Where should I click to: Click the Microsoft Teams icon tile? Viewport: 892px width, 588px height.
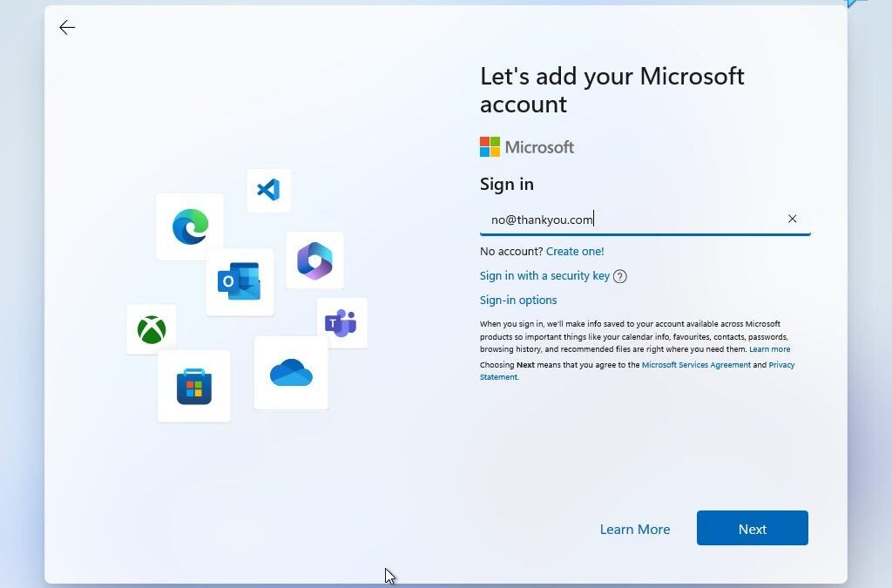[341, 323]
